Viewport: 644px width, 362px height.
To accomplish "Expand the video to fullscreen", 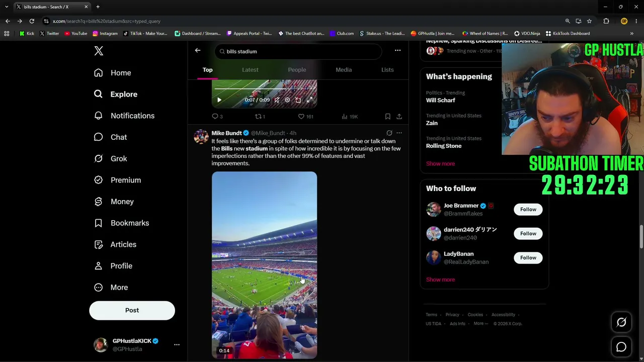I will pyautogui.click(x=309, y=100).
